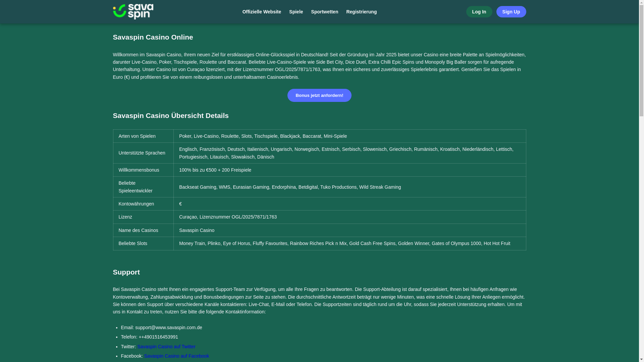Click the Backseat Gaming developers list cell
Screen dimensions: 644x362
350,187
